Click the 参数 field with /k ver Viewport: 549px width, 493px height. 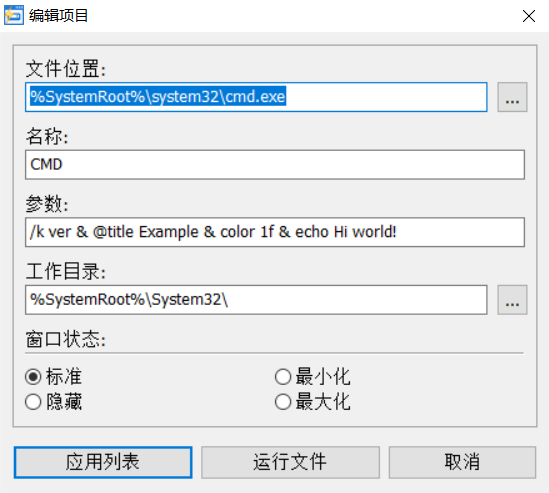click(275, 232)
